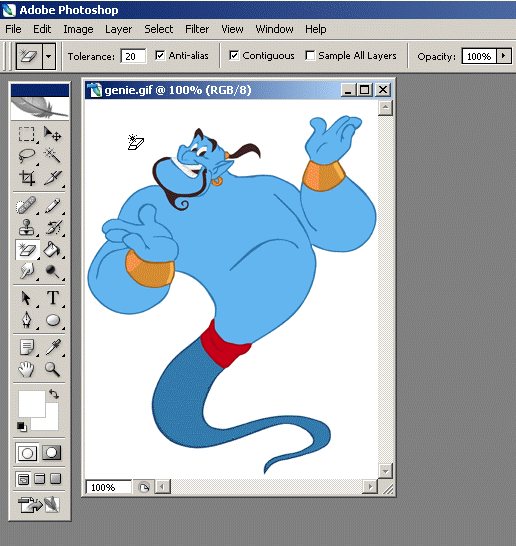Click the vertical scrollbar down arrow
The width and height of the screenshot is (516, 546).
pyautogui.click(x=385, y=471)
